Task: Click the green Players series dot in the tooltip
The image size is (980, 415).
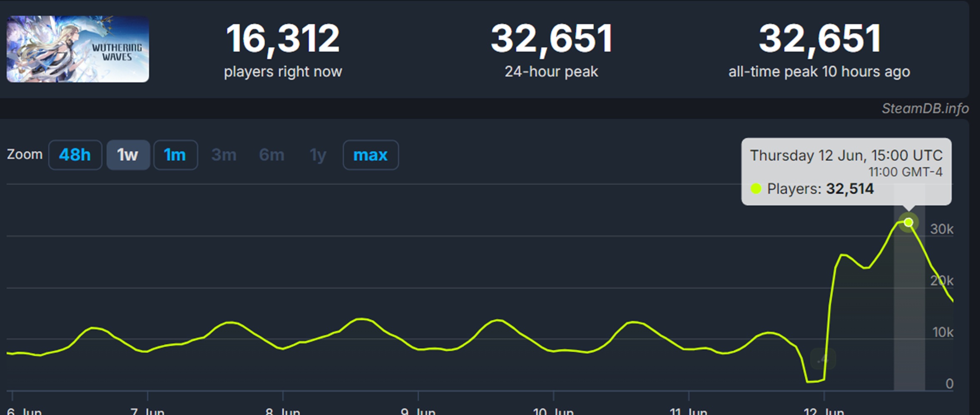Action: pos(756,189)
